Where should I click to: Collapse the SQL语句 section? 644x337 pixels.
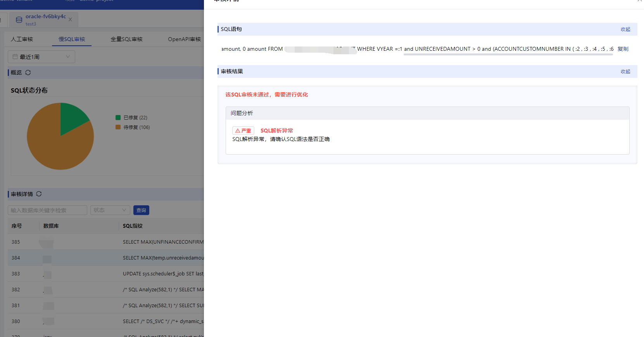pos(625,29)
